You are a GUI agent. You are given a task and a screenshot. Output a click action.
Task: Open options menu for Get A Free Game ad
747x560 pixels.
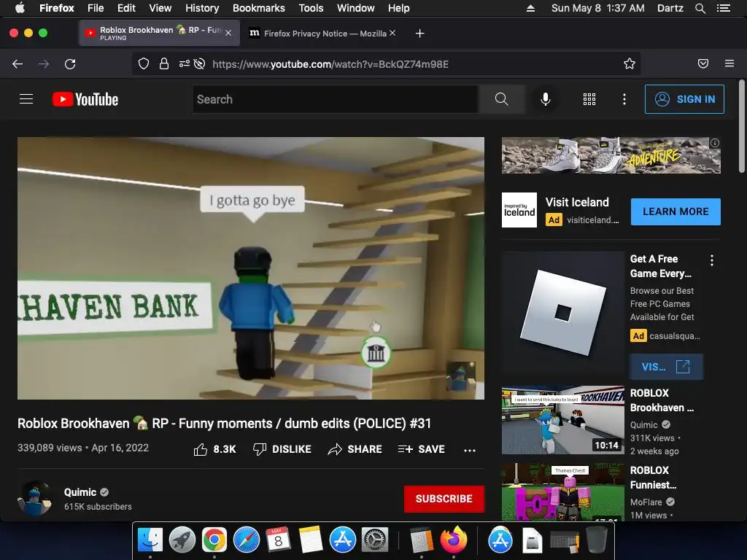pyautogui.click(x=712, y=260)
